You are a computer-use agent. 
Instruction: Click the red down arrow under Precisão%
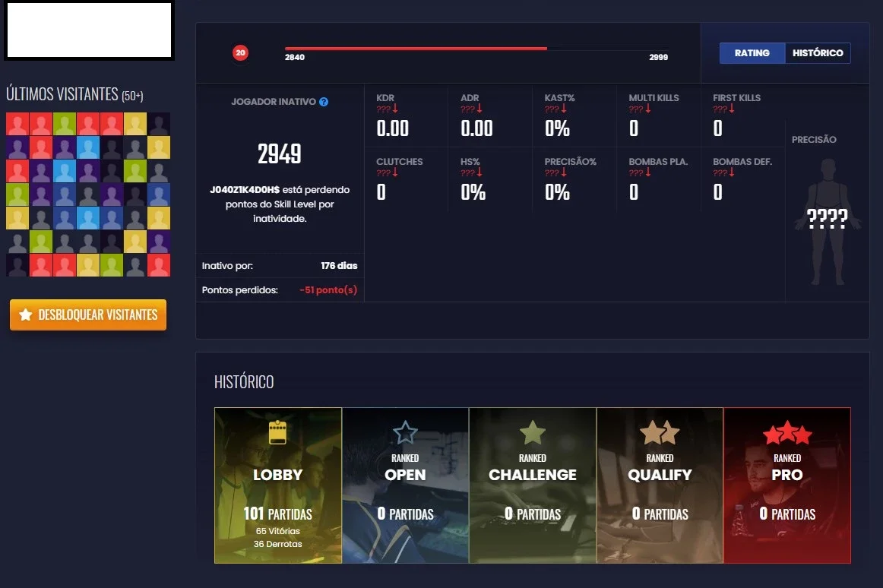564,172
